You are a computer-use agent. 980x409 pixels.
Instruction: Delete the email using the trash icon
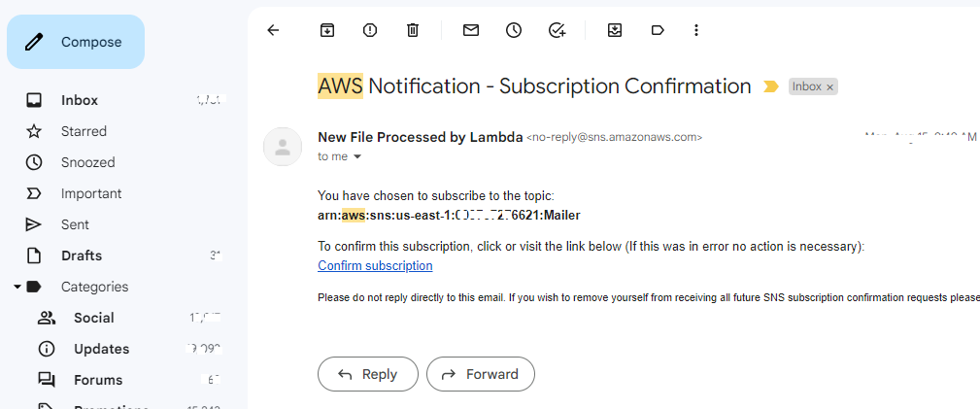[413, 30]
